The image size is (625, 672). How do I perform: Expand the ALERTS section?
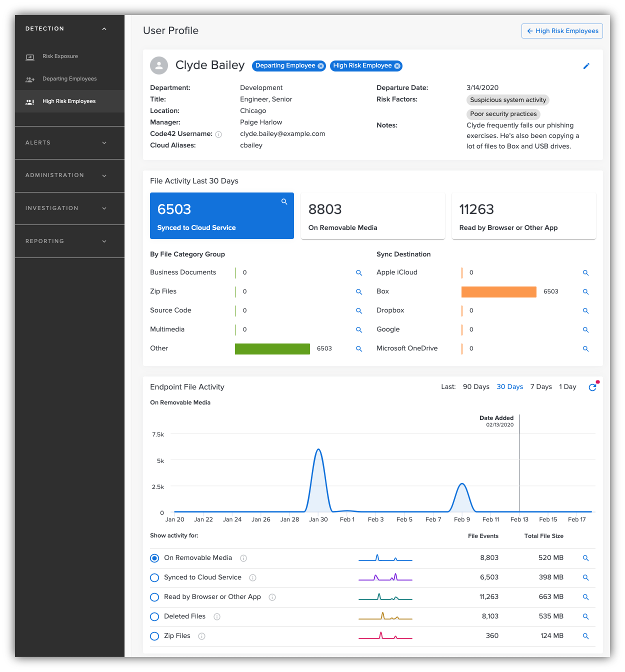(x=104, y=142)
